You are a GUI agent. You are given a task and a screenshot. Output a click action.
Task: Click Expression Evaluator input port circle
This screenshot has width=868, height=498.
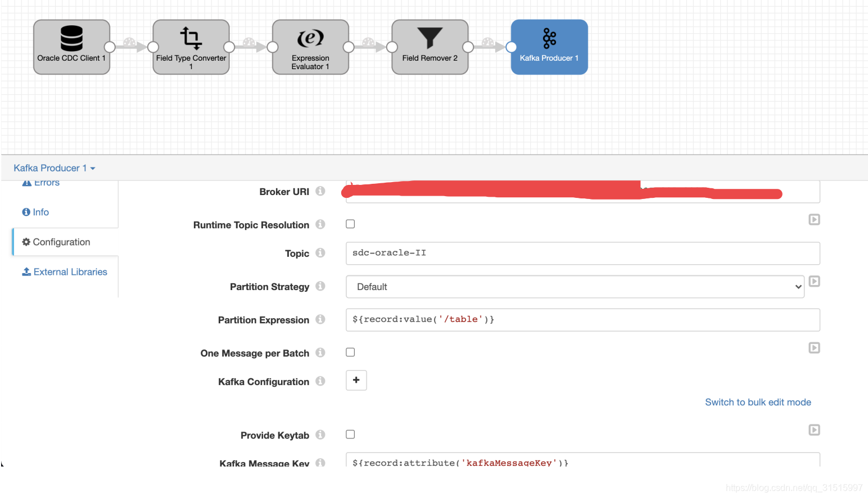tap(273, 47)
